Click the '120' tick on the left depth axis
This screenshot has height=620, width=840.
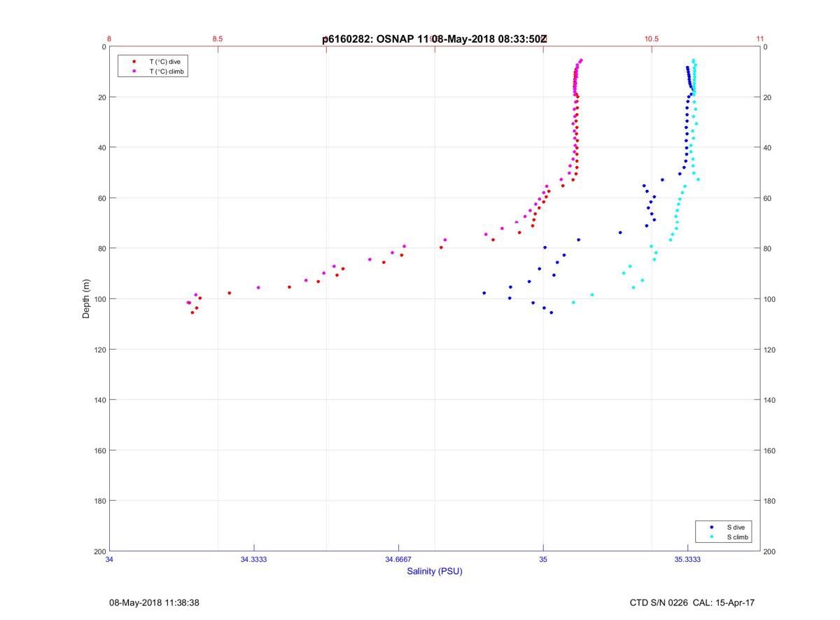tap(99, 350)
